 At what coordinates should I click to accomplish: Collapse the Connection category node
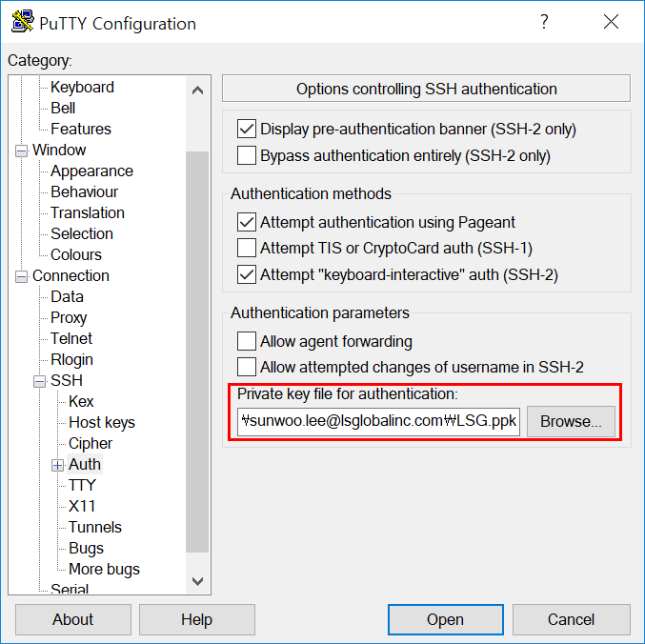(x=22, y=276)
